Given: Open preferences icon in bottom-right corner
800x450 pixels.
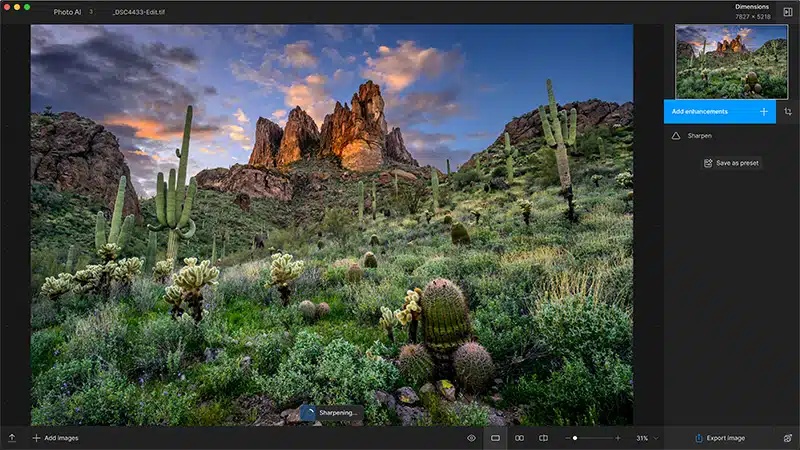Looking at the screenshot, I should (x=788, y=438).
